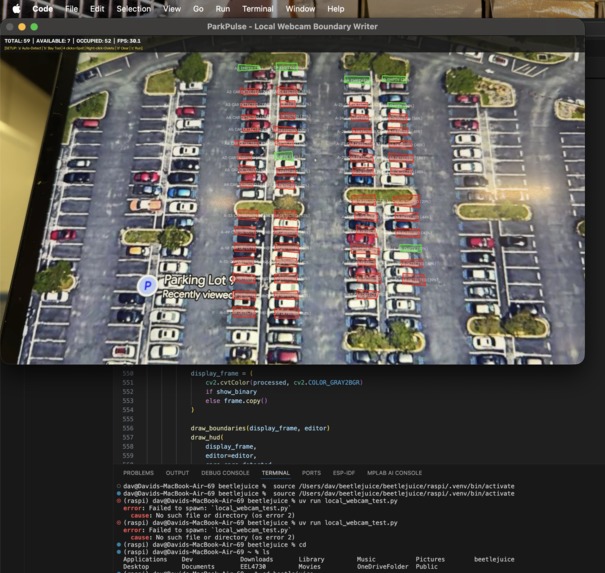Open the View menu

tap(172, 8)
